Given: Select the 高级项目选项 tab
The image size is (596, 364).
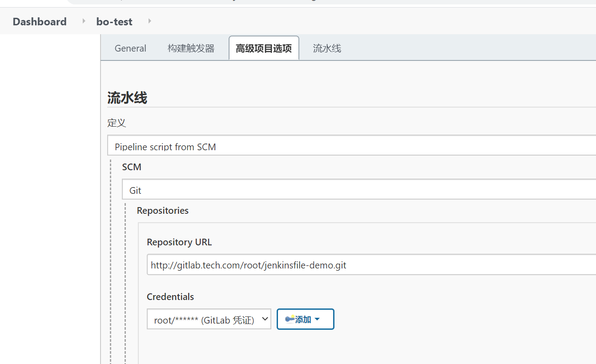Looking at the screenshot, I should point(263,48).
